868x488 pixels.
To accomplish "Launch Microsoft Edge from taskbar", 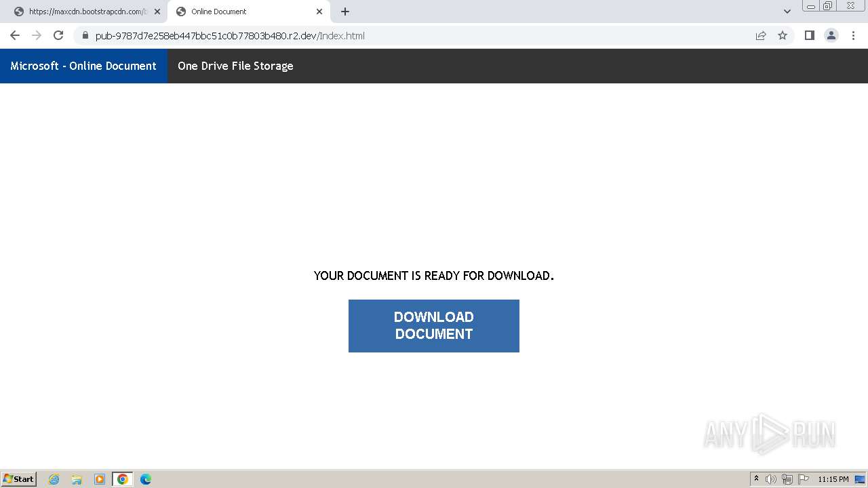I will [x=146, y=479].
